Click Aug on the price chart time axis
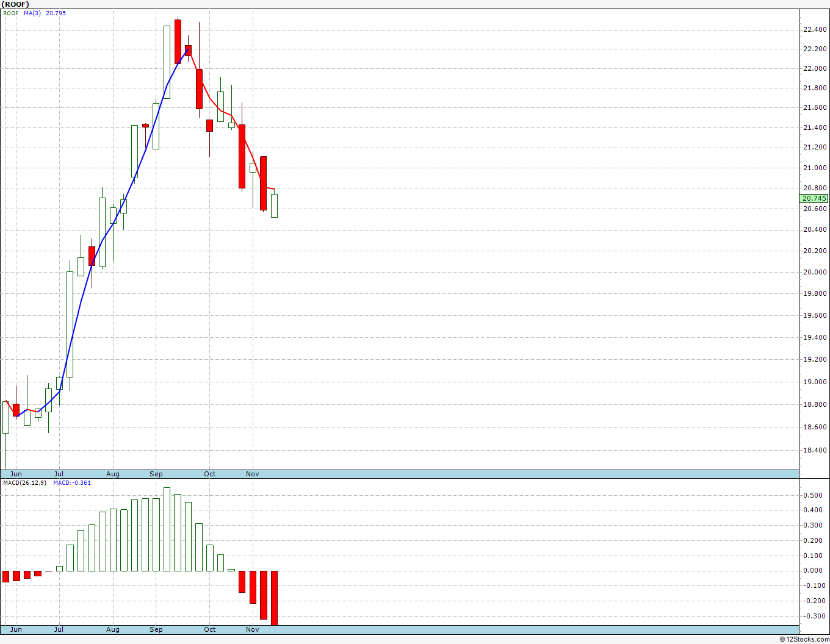This screenshot has width=830, height=644. point(113,474)
